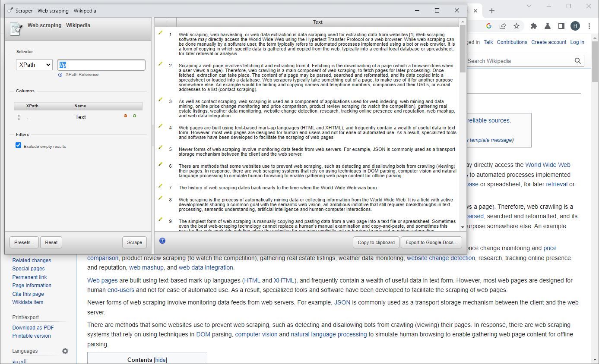Click the pencil icon beside result row 8
This screenshot has width=599, height=364.
click(x=160, y=198)
